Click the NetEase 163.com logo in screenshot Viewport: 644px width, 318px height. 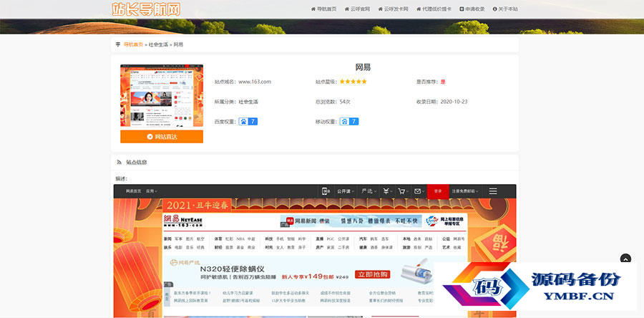click(183, 221)
